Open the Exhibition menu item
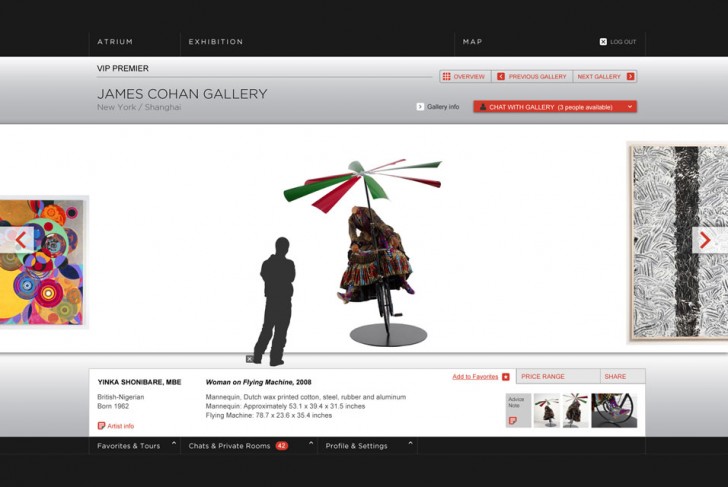The width and height of the screenshot is (728, 487). pyautogui.click(x=215, y=42)
